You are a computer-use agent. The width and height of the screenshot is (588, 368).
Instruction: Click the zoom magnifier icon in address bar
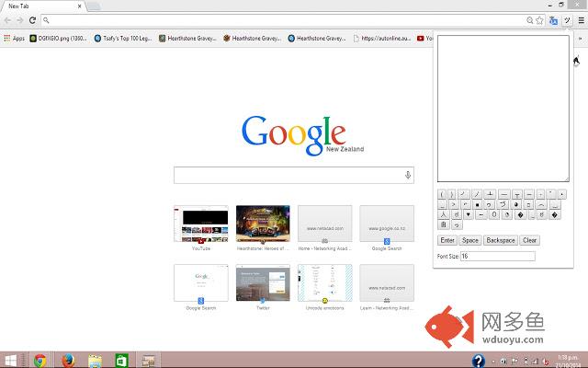point(530,20)
